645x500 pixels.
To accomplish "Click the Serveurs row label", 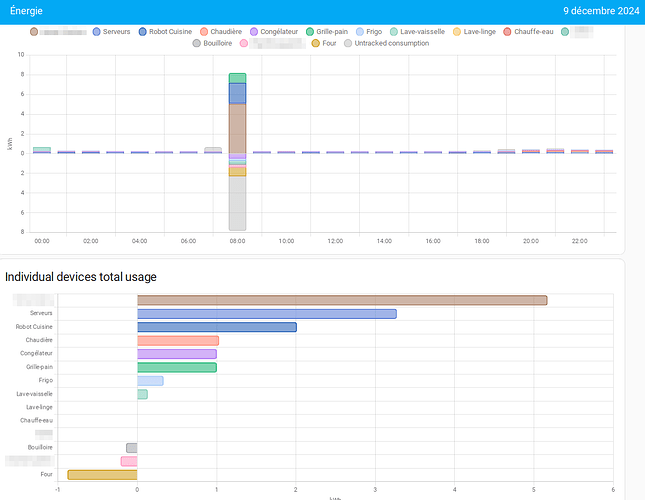I will click(41, 313).
